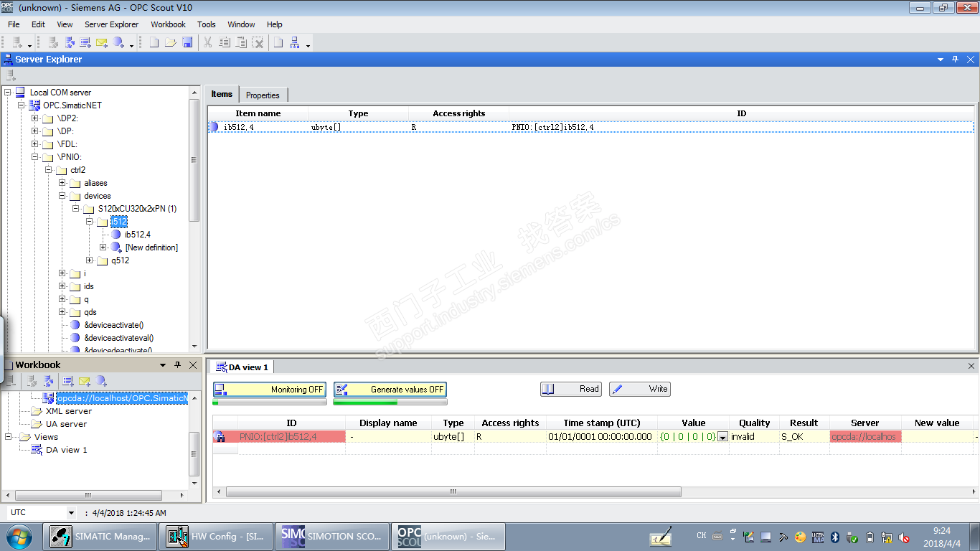Screen dimensions: 980x551
Task: Save the workbook via the floppy disk icon
Action: click(187, 43)
